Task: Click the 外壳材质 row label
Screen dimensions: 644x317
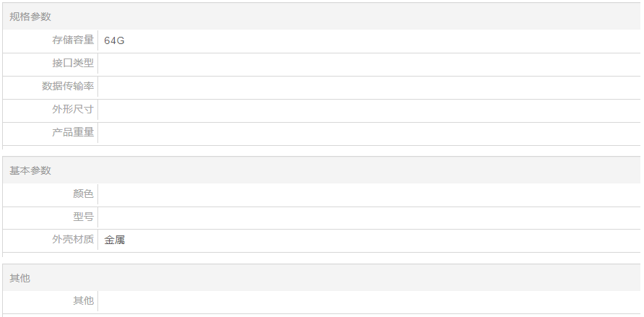Action: point(73,240)
